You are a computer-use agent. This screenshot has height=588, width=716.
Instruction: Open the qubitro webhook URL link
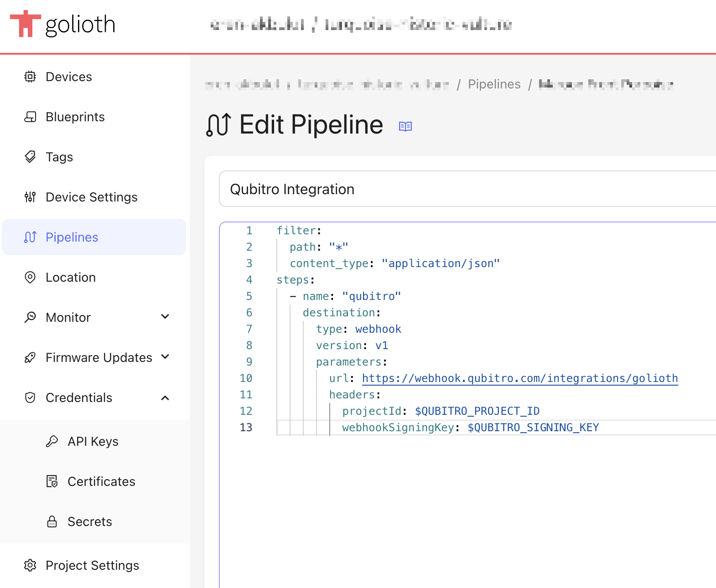tap(520, 378)
